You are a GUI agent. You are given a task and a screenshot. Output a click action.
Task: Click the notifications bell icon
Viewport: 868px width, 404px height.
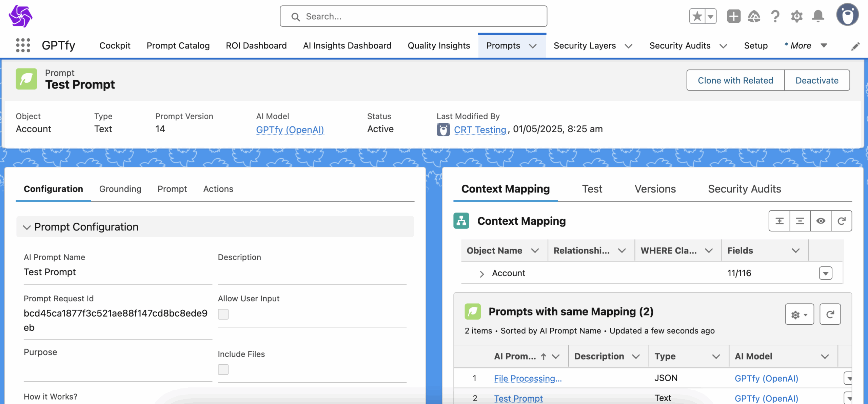(818, 16)
